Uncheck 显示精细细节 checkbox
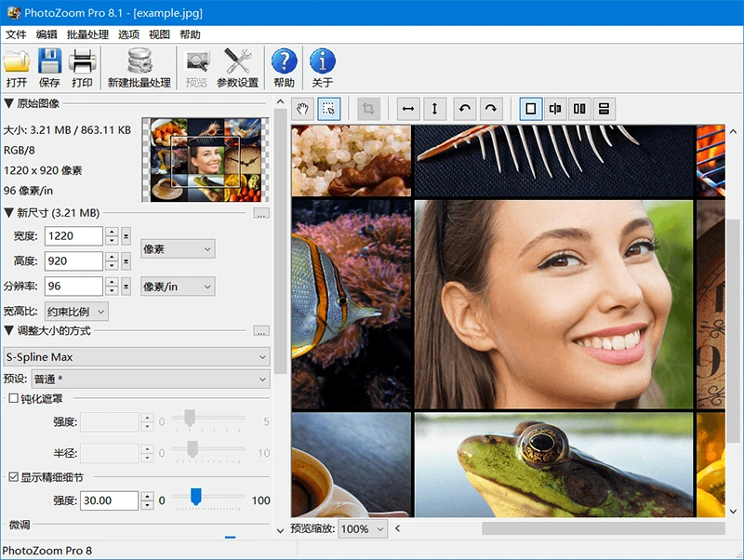The width and height of the screenshot is (744, 560). [14, 477]
